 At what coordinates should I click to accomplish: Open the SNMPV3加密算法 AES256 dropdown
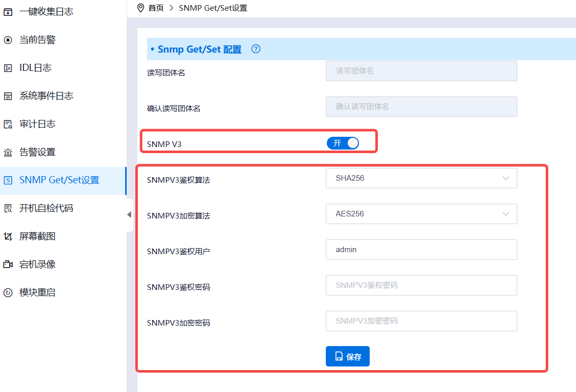pyautogui.click(x=421, y=214)
